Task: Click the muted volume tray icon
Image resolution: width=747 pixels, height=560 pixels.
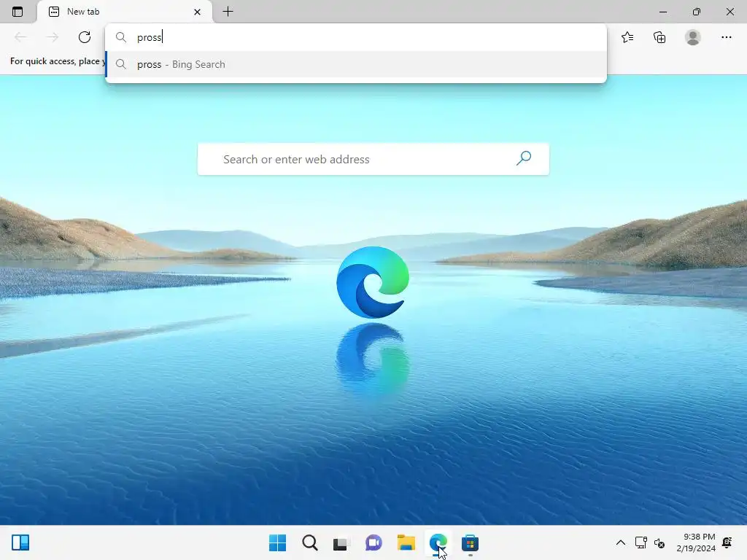Action: tap(659, 542)
